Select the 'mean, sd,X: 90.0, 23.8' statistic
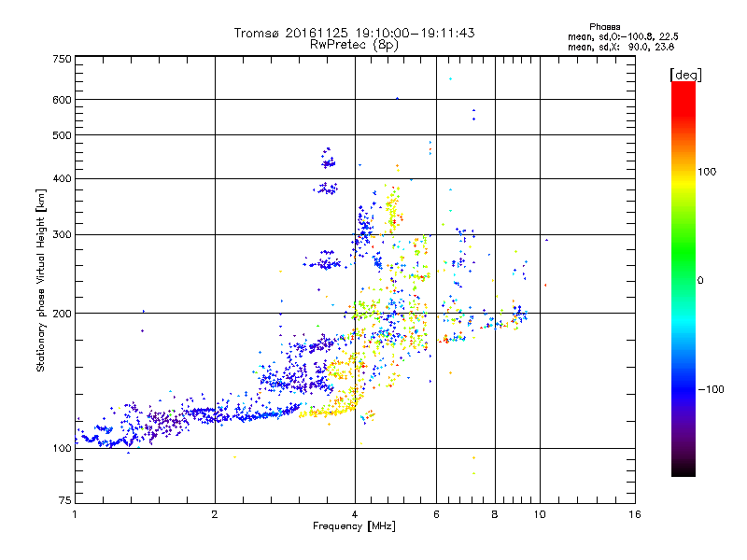 coord(621,47)
